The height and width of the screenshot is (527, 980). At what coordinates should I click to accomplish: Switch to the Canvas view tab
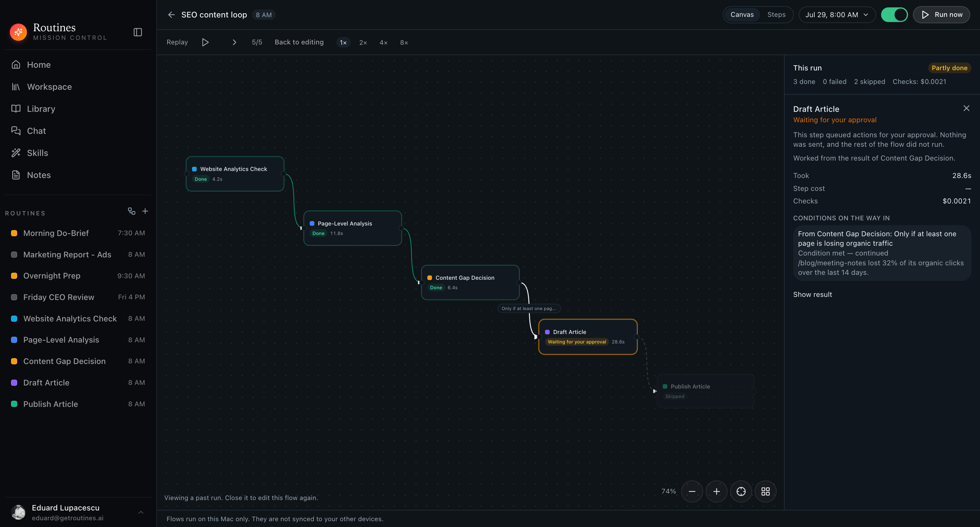[742, 15]
